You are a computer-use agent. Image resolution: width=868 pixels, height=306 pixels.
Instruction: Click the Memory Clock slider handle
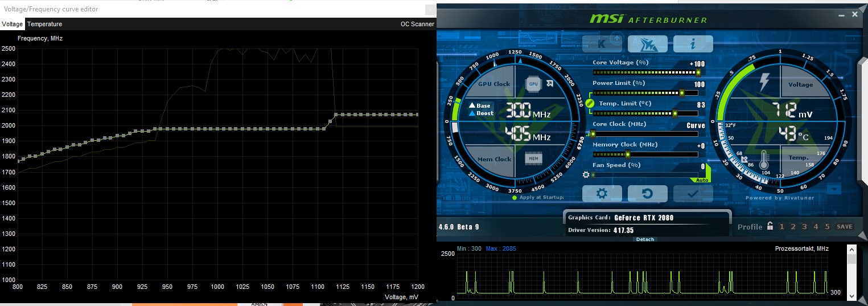tap(628, 154)
